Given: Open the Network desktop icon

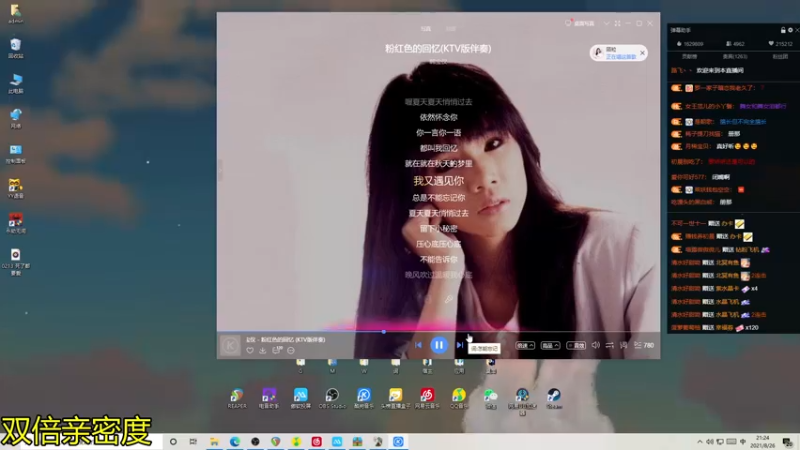Looking at the screenshot, I should tap(15, 119).
